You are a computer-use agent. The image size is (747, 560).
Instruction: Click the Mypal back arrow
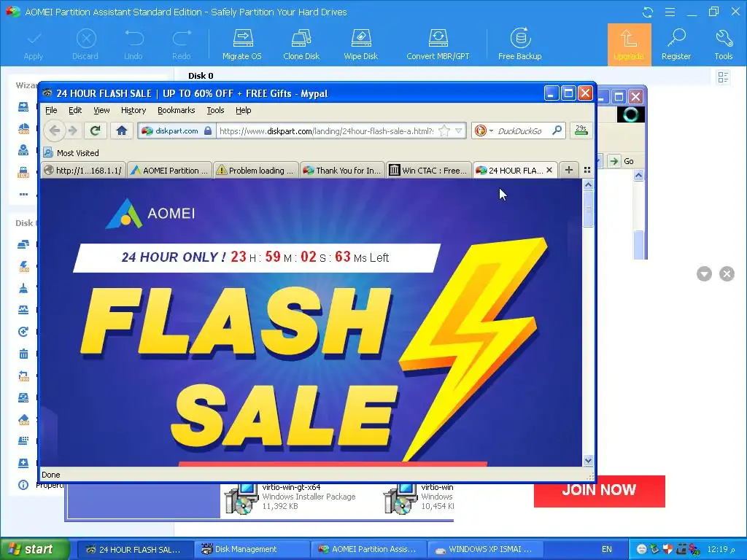tap(54, 131)
